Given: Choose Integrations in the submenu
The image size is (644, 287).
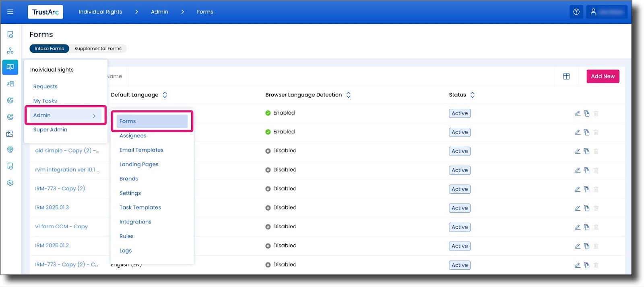Looking at the screenshot, I should pos(135,222).
